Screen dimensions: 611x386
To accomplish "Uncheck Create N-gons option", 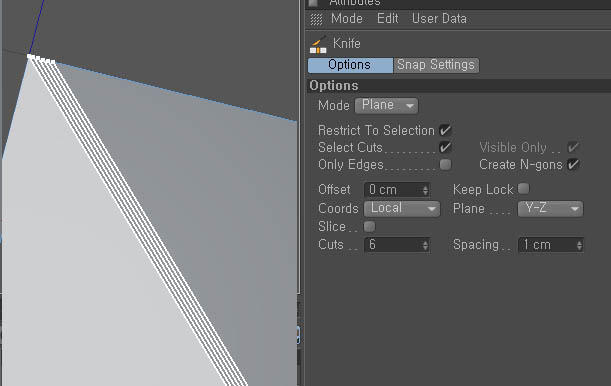I will (573, 164).
